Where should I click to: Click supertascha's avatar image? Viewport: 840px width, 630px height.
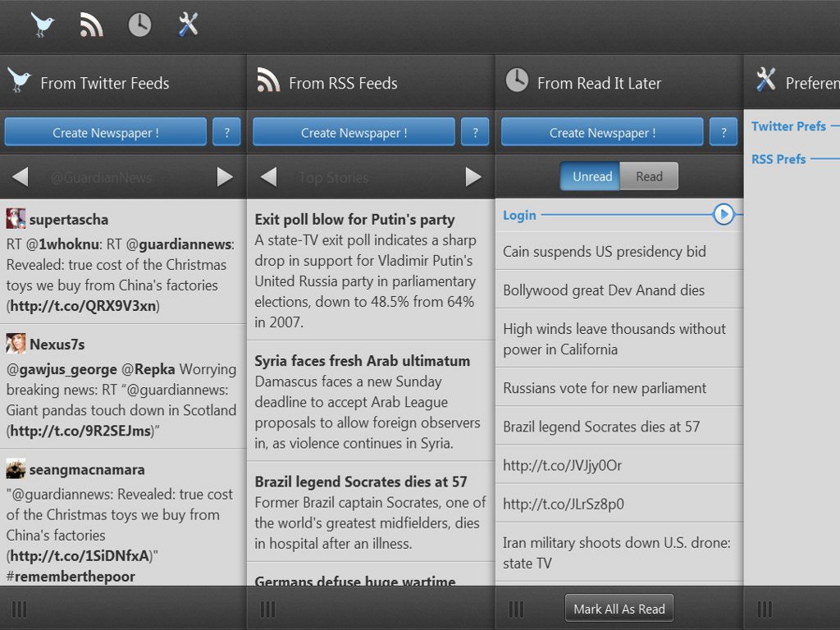tap(16, 219)
